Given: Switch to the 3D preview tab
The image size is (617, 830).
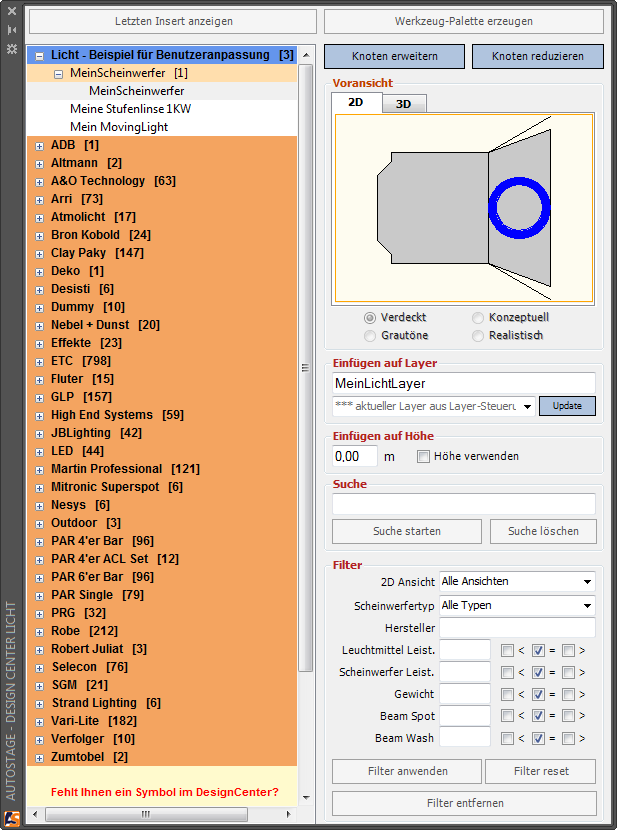Looking at the screenshot, I should (x=402, y=104).
